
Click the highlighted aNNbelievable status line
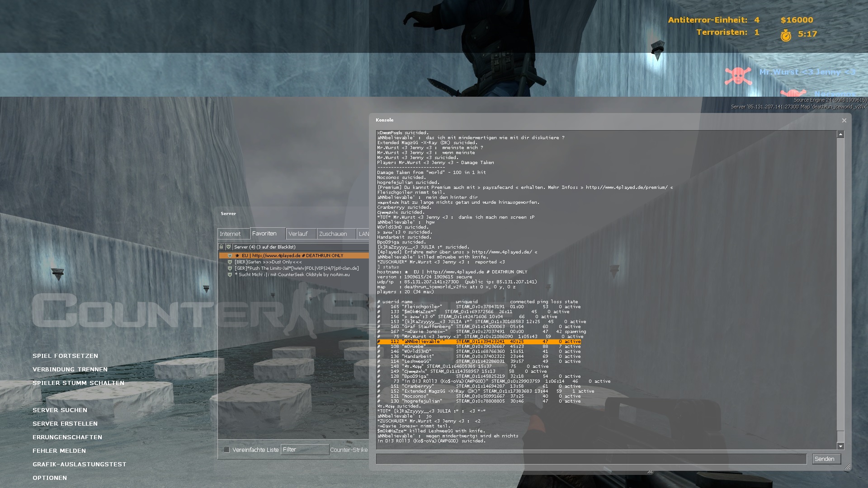[x=479, y=342]
